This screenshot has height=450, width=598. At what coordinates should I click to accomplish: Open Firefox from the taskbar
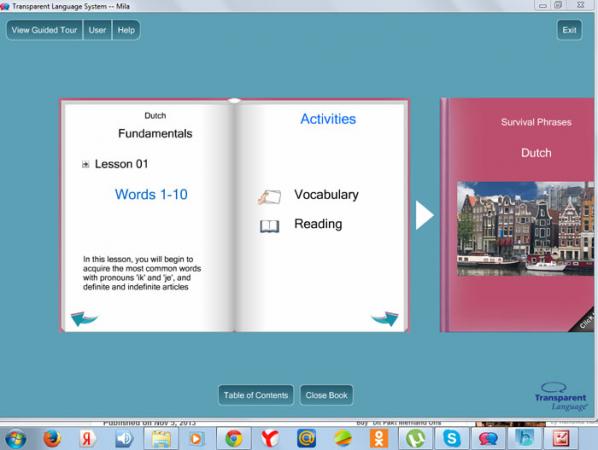(x=52, y=439)
